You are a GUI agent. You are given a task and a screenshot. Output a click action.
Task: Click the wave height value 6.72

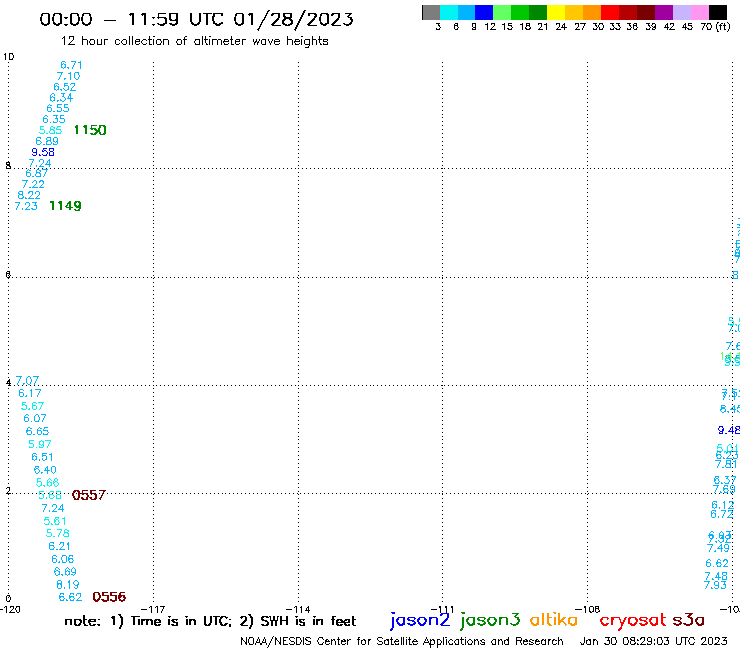point(722,514)
